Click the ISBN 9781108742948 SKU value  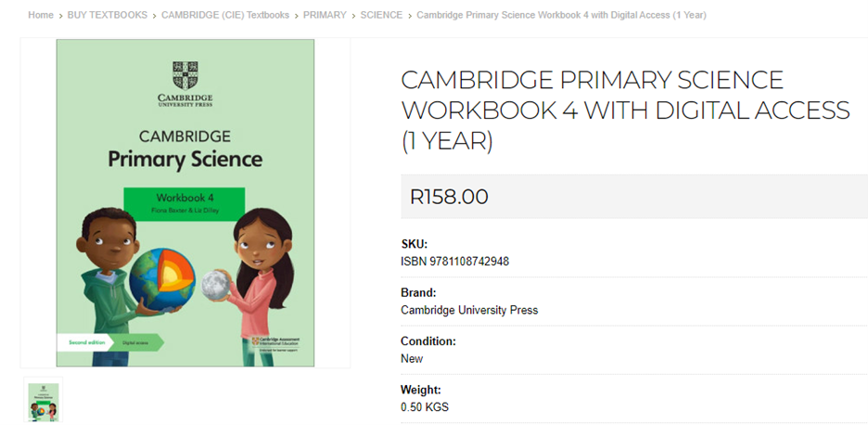click(x=454, y=262)
